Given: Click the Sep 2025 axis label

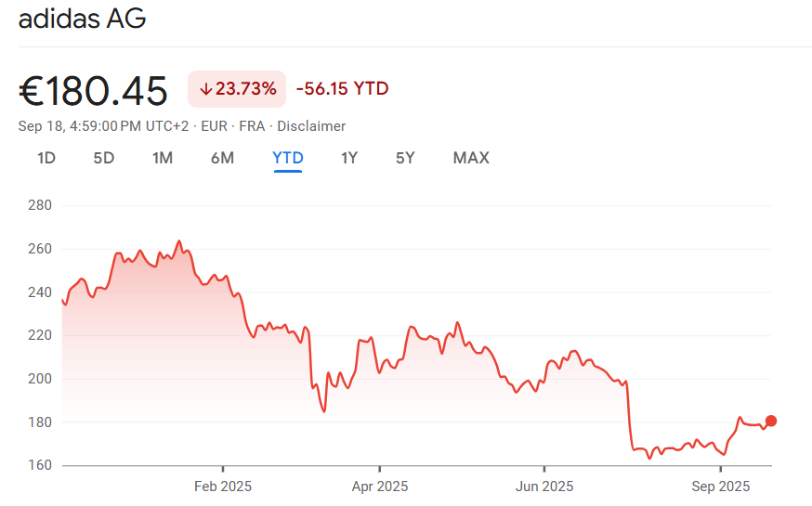Looking at the screenshot, I should 720,486.
